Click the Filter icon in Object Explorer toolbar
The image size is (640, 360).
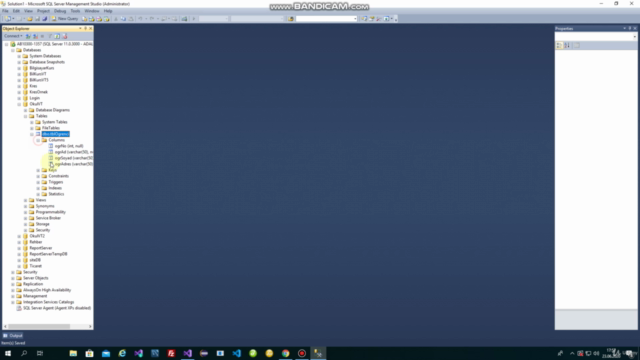click(50, 36)
